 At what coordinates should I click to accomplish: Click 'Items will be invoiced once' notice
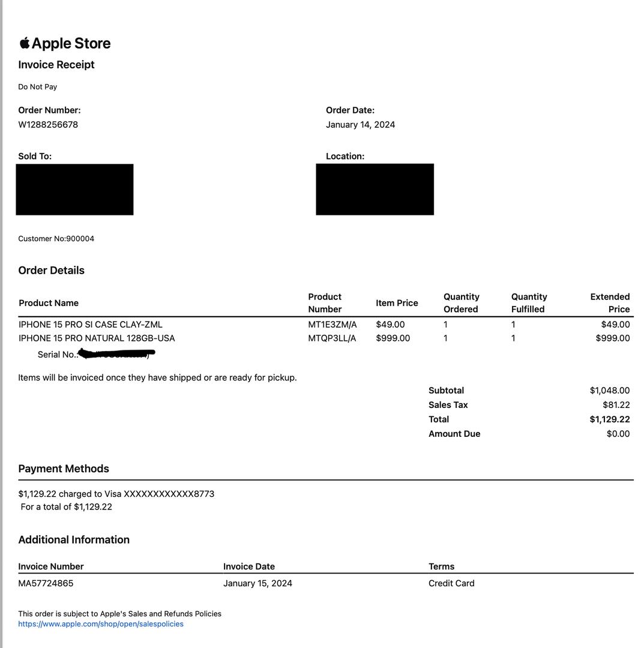[157, 378]
